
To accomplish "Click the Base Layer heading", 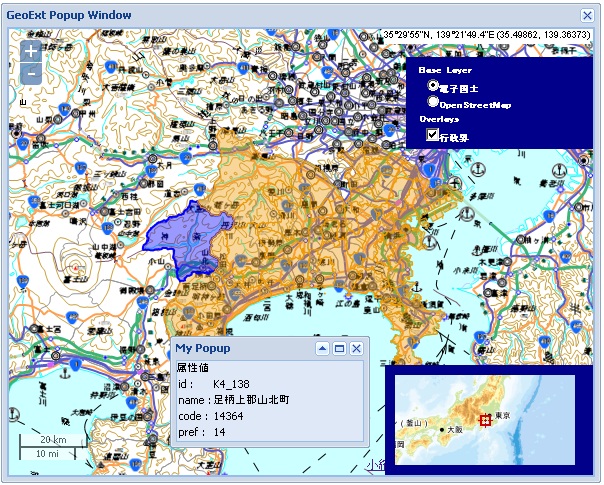I will [x=445, y=71].
